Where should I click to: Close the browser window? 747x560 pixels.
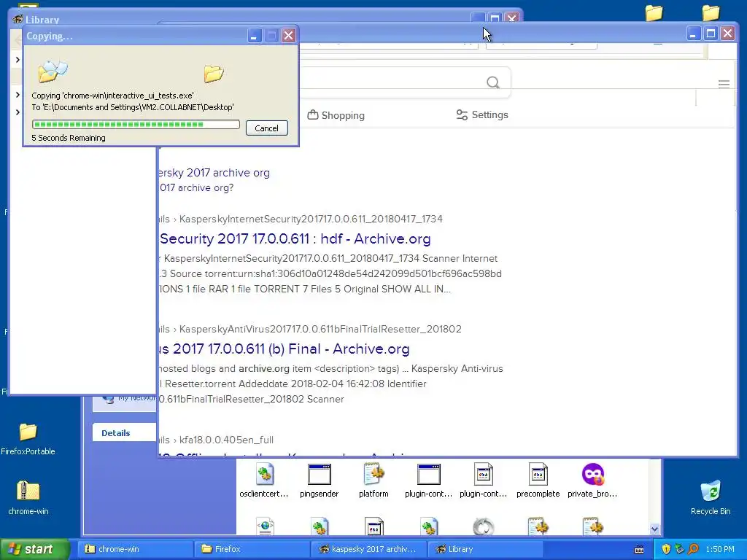[x=727, y=34]
